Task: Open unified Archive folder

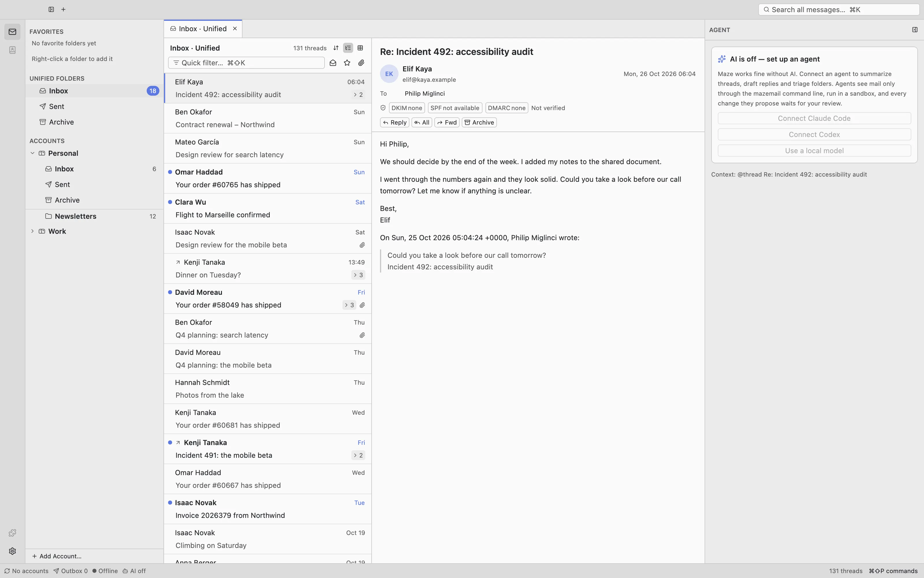Action: tap(94, 122)
